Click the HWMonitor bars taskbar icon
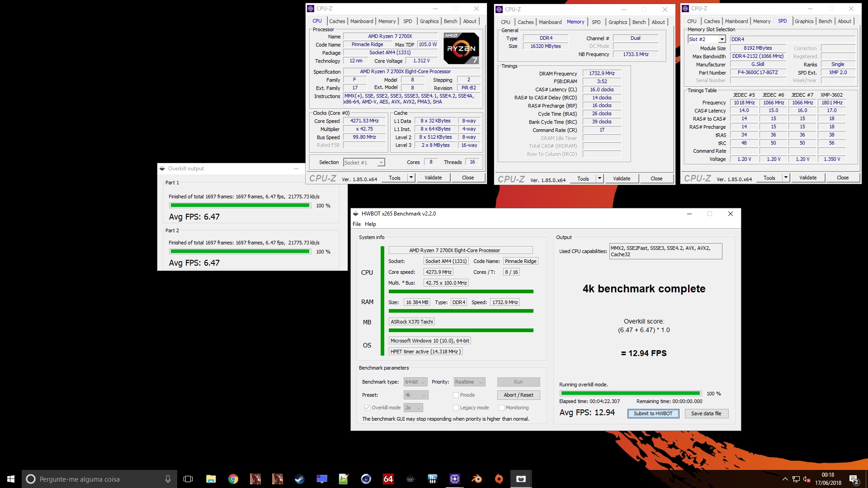 (432, 479)
